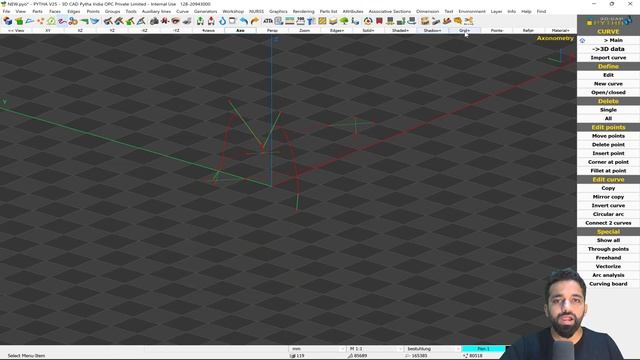640x360 pixels.
Task: Click the Move points button
Action: tap(608, 136)
